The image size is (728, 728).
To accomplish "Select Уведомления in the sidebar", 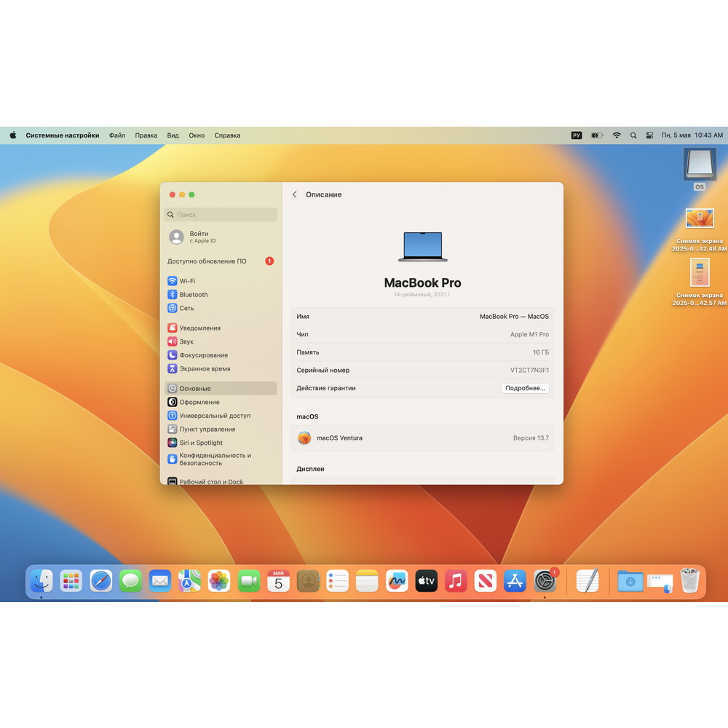I will [221, 328].
